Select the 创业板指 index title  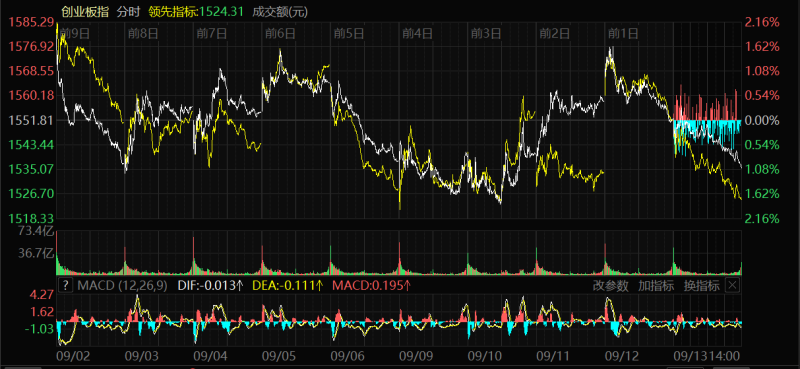[x=85, y=11]
